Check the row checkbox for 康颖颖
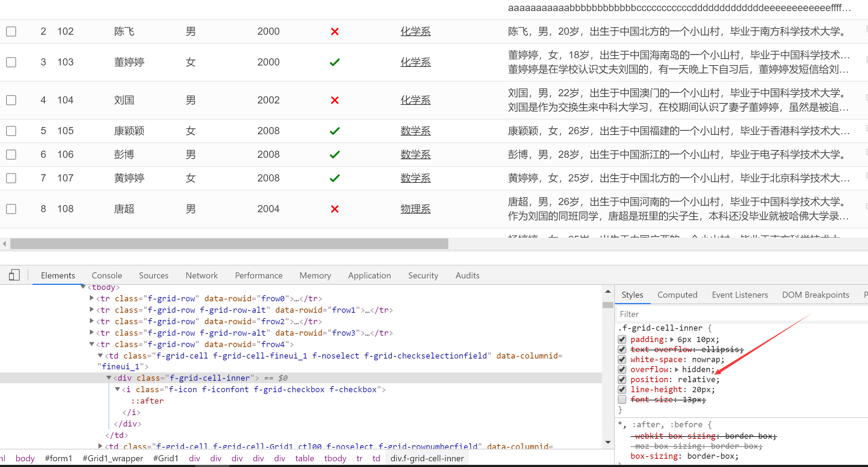 11,131
